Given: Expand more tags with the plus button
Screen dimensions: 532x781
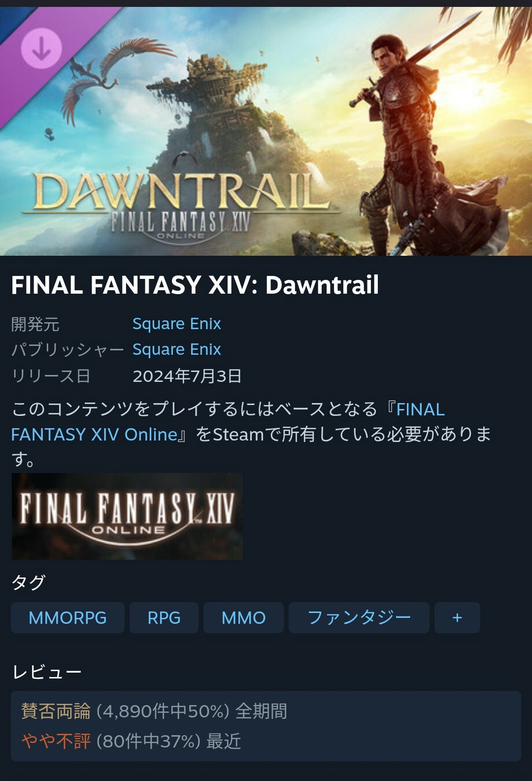Looking at the screenshot, I should pyautogui.click(x=457, y=617).
